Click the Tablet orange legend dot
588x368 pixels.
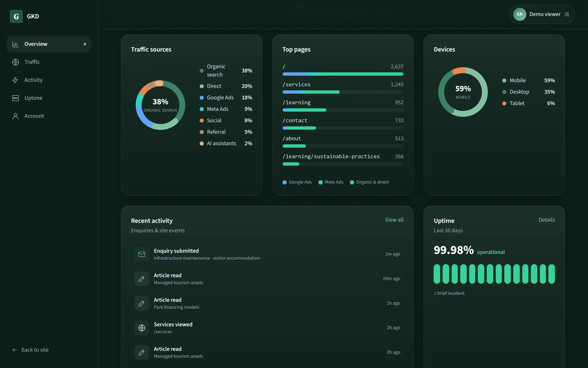[x=504, y=103]
